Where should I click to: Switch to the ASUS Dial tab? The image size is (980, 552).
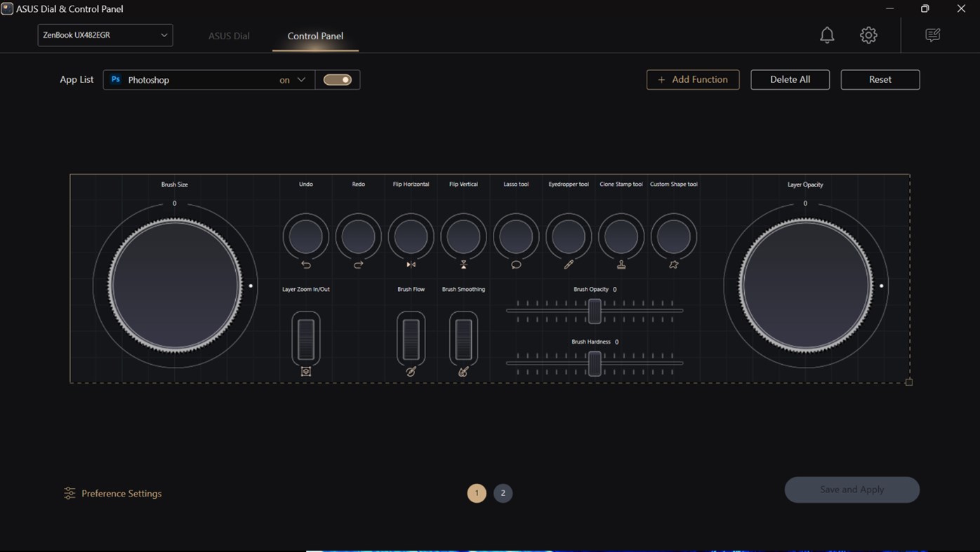coord(228,35)
